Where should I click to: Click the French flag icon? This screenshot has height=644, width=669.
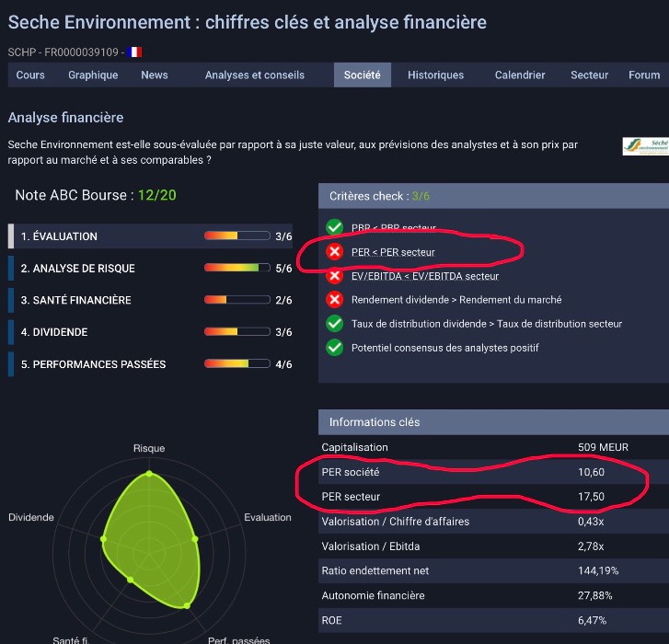[134, 52]
